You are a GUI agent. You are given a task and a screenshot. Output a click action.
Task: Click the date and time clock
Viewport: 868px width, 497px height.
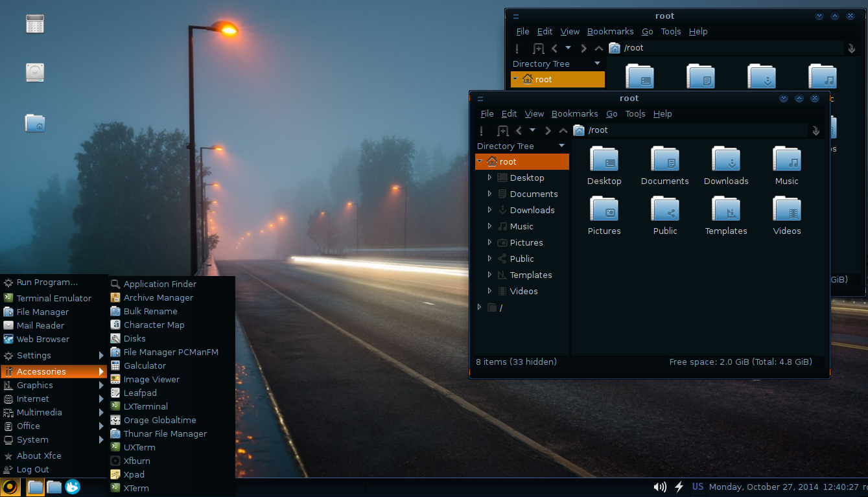pos(783,487)
